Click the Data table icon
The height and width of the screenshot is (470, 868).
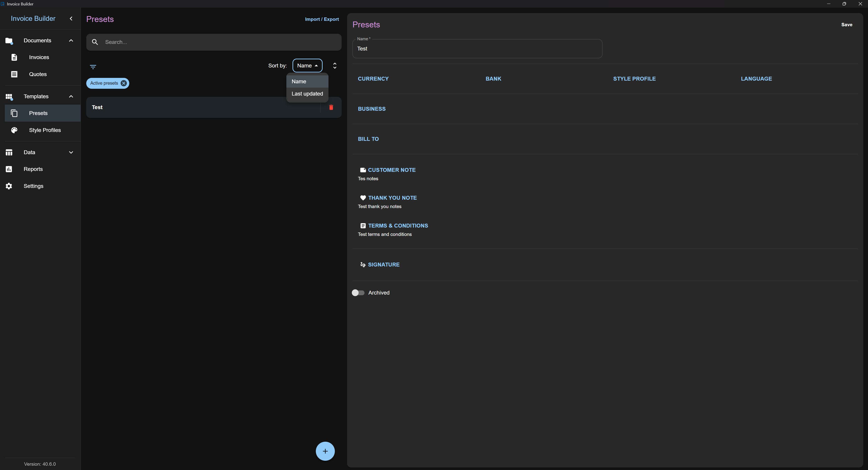click(x=9, y=152)
